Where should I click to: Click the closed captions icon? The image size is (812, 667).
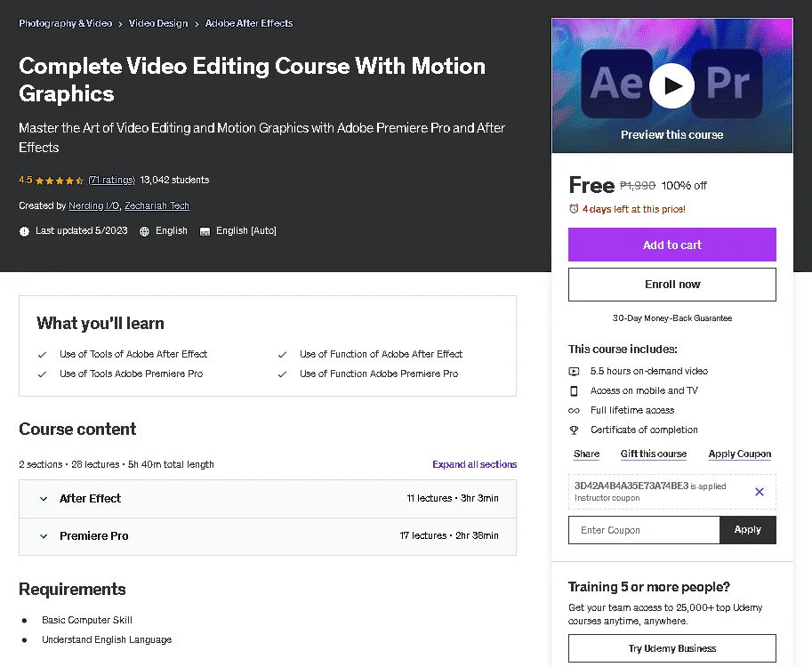point(205,231)
